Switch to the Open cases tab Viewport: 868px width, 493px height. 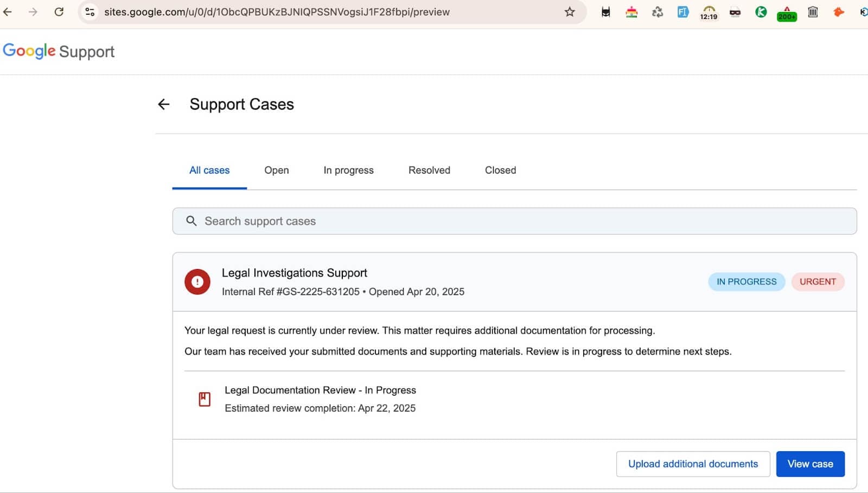tap(276, 170)
